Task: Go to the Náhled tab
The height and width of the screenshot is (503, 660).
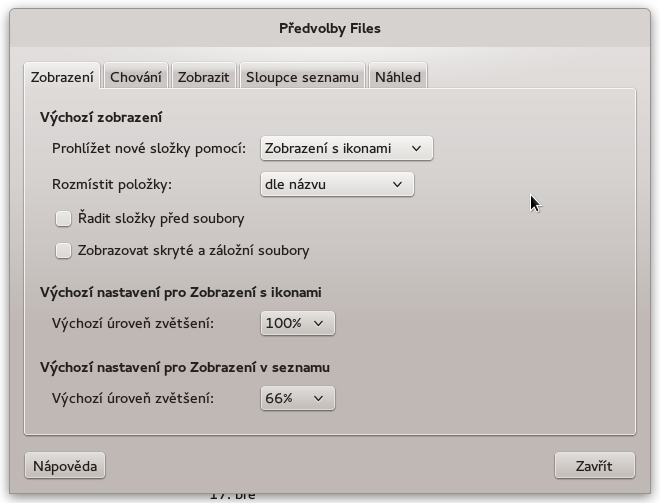Action: point(398,77)
